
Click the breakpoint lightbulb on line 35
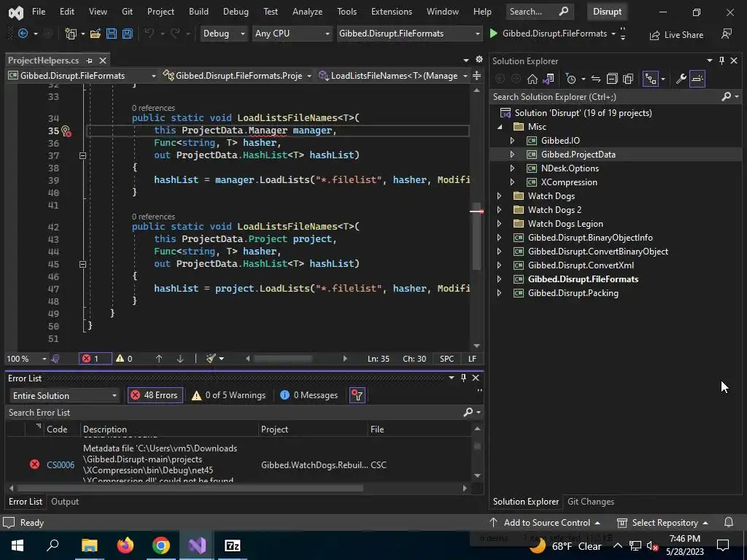tap(66, 131)
